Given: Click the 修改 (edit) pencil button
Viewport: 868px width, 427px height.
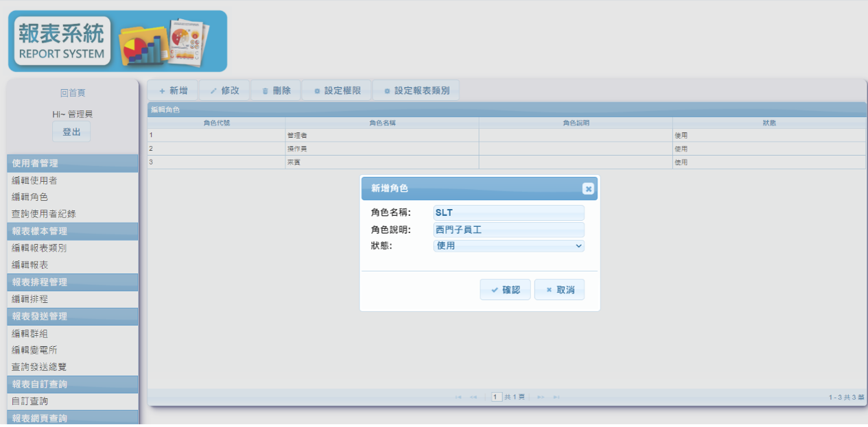Looking at the screenshot, I should (x=224, y=90).
